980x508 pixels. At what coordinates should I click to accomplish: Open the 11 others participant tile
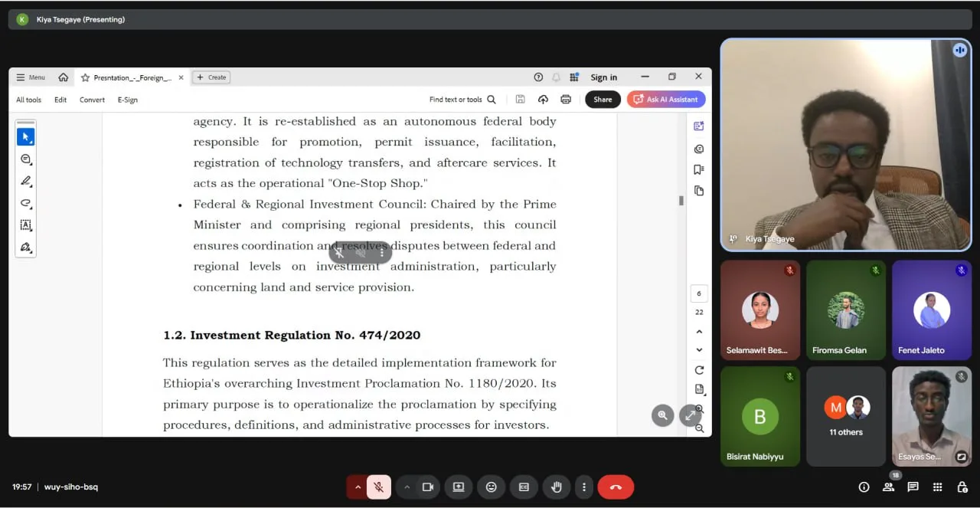point(846,416)
